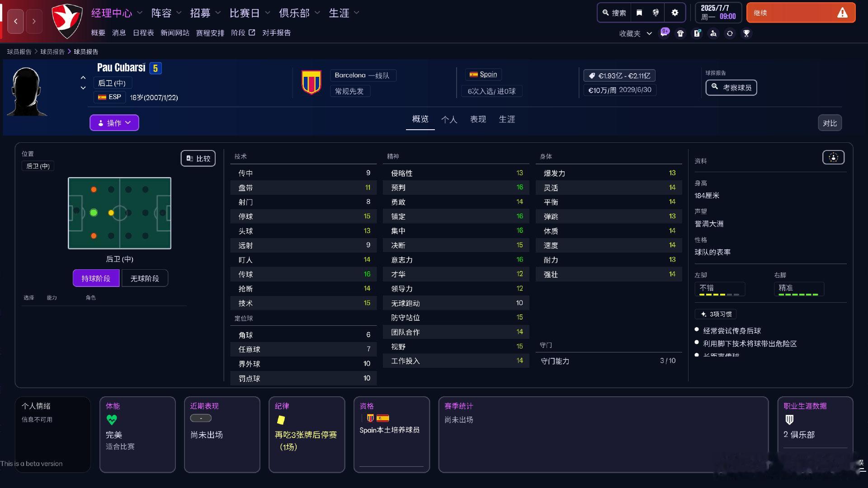
Task: Open the world globe icon
Action: tap(656, 13)
